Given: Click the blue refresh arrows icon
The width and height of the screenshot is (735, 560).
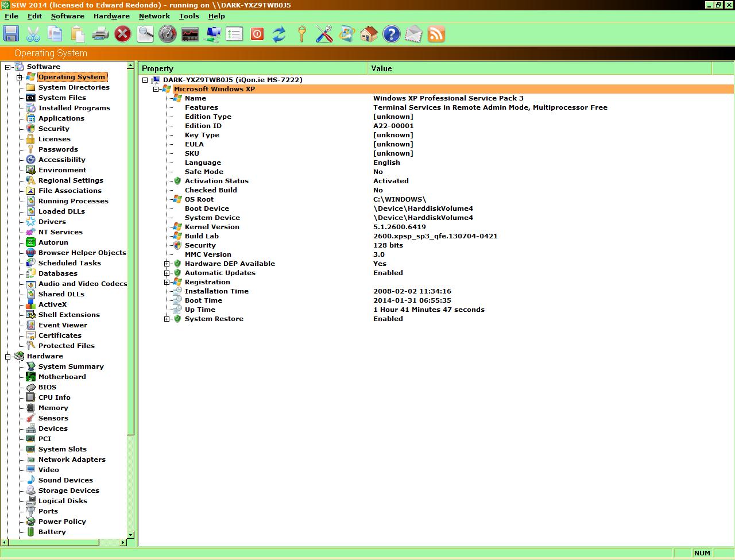Looking at the screenshot, I should (279, 34).
